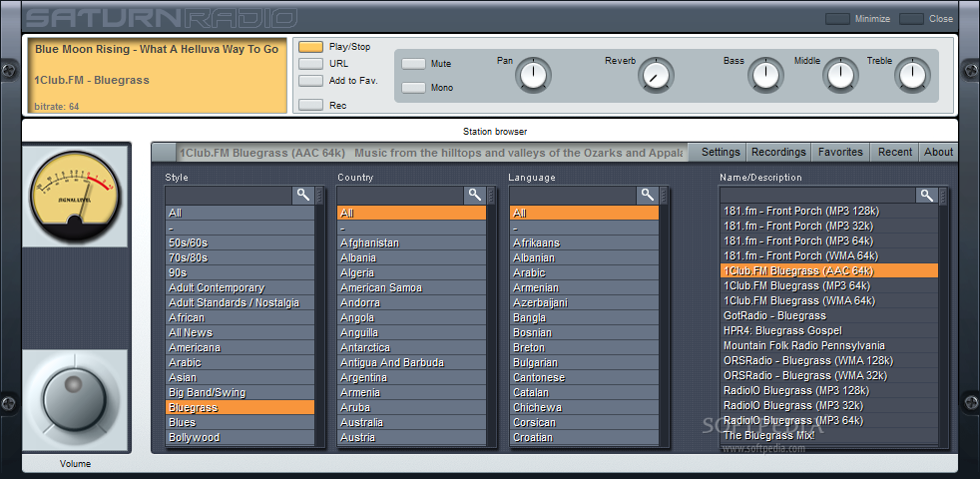
Task: Open the Favorites tab
Action: (x=840, y=152)
